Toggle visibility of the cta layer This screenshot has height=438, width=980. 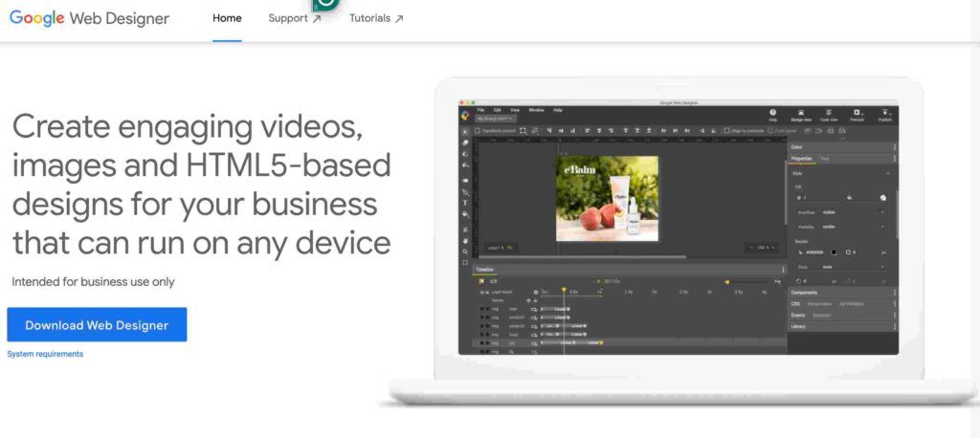tap(482, 343)
